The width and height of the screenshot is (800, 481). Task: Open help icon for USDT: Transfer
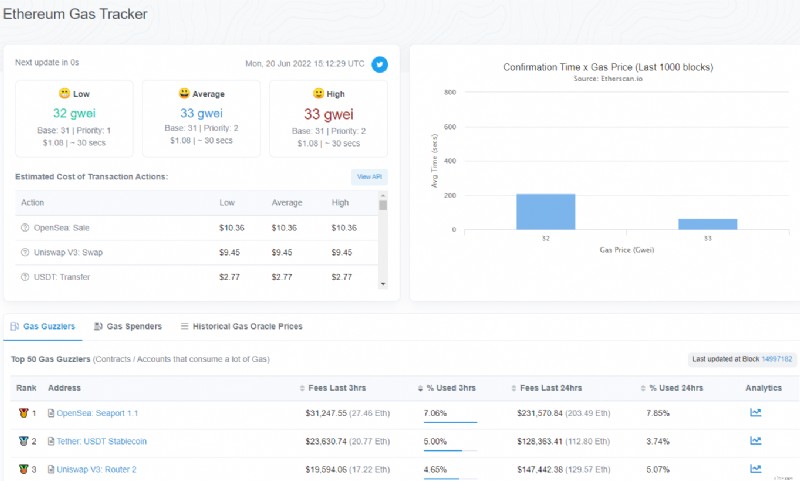pos(24,277)
